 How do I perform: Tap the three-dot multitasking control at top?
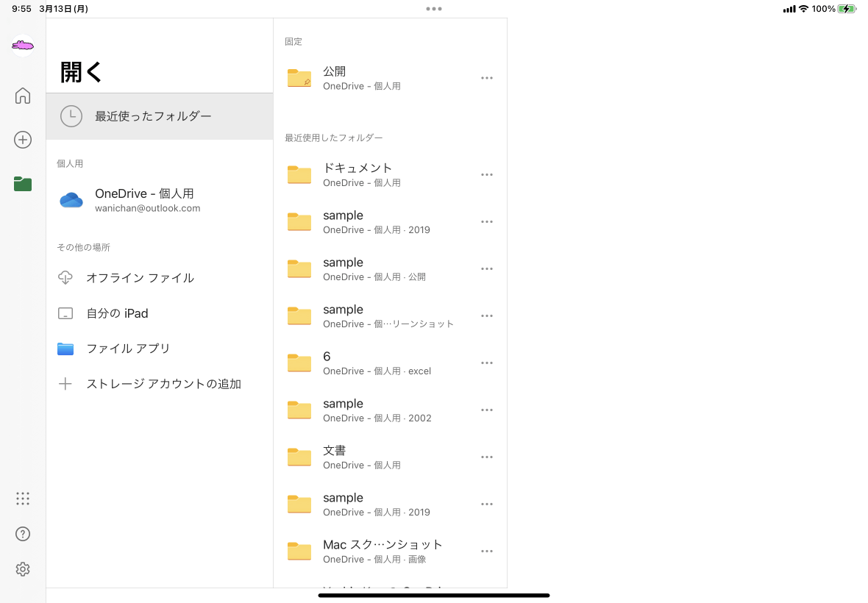click(434, 9)
